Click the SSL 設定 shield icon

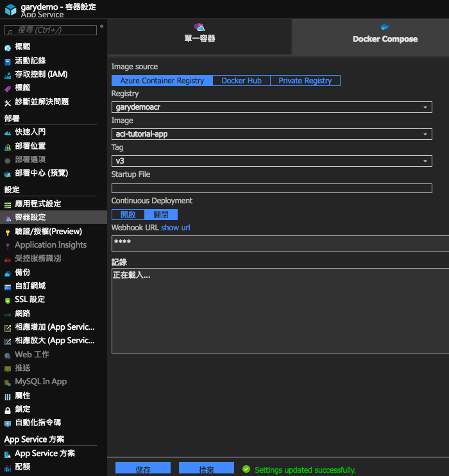pos(8,300)
